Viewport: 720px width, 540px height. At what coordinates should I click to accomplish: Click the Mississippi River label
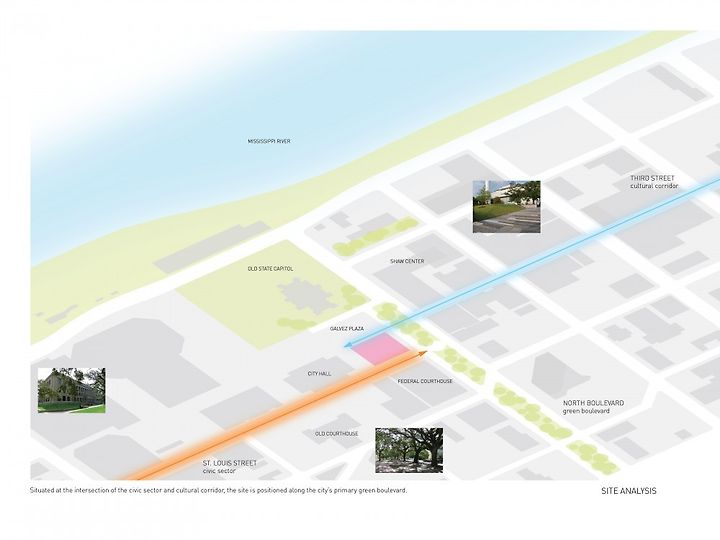pyautogui.click(x=269, y=141)
